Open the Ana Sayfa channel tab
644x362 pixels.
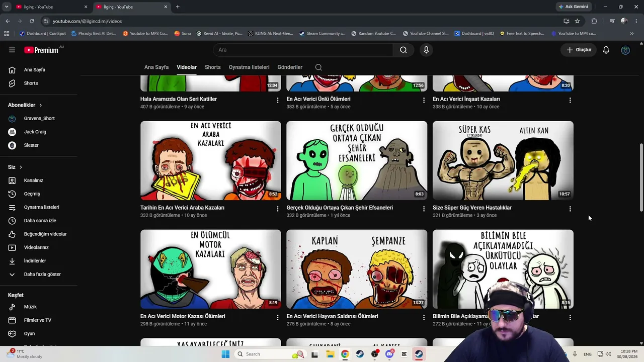[x=156, y=67]
